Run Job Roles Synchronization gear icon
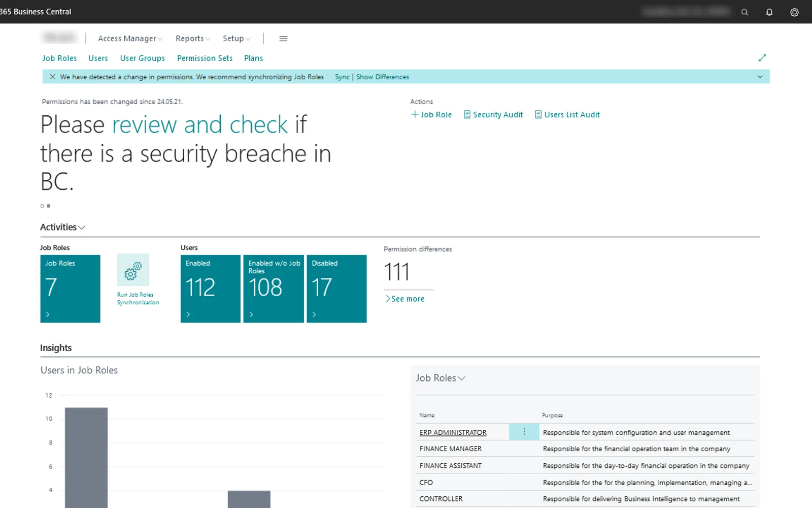Screen dimensions: 812x508 (133, 270)
